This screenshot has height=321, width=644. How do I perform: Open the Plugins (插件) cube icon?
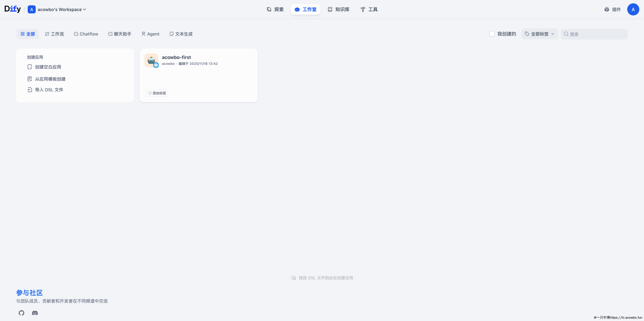(x=607, y=10)
